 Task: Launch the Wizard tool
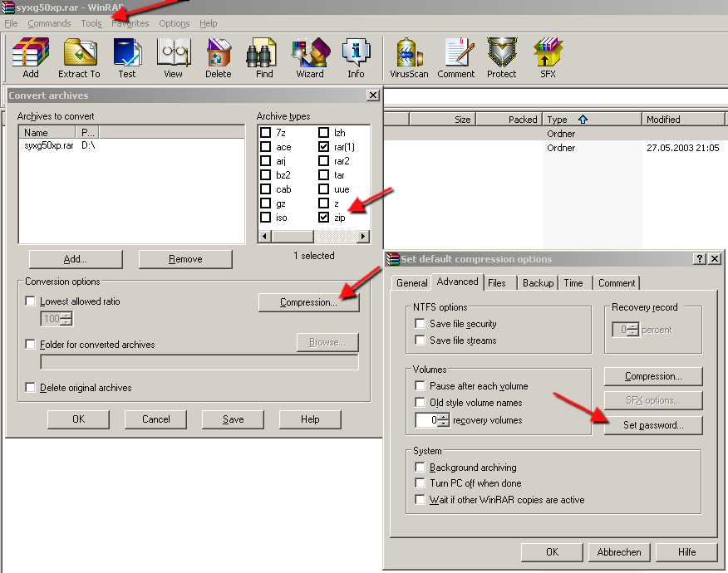[310, 57]
